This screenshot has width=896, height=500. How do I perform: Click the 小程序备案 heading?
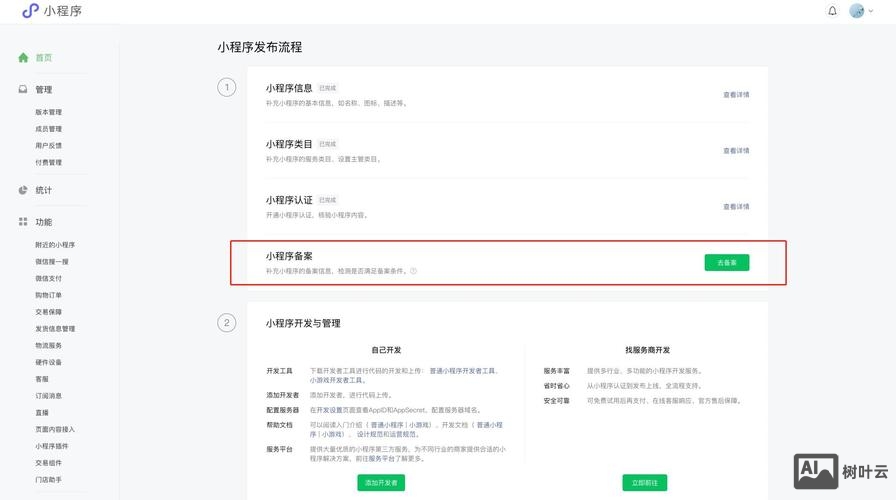coord(289,256)
